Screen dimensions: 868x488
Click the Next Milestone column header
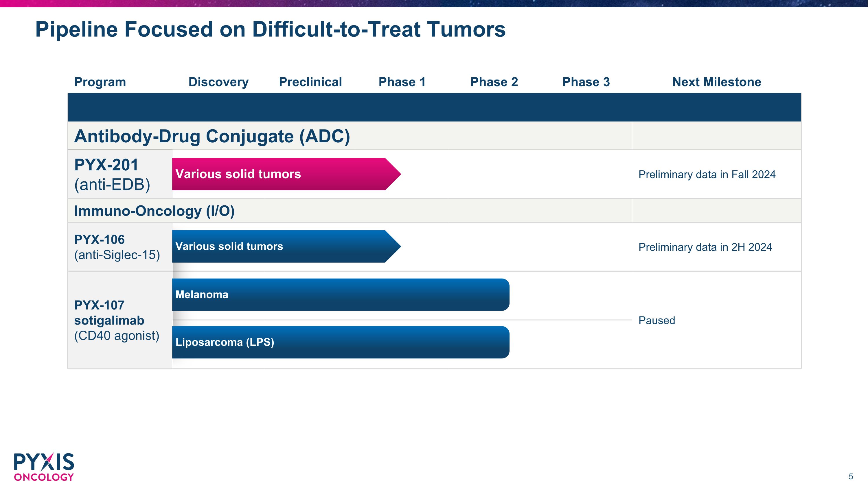717,82
